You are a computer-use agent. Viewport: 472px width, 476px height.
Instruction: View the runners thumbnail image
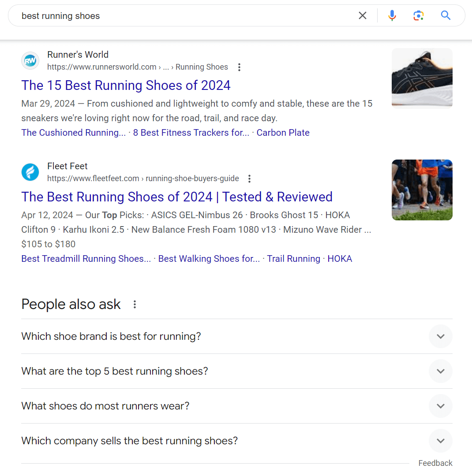pyautogui.click(x=422, y=190)
